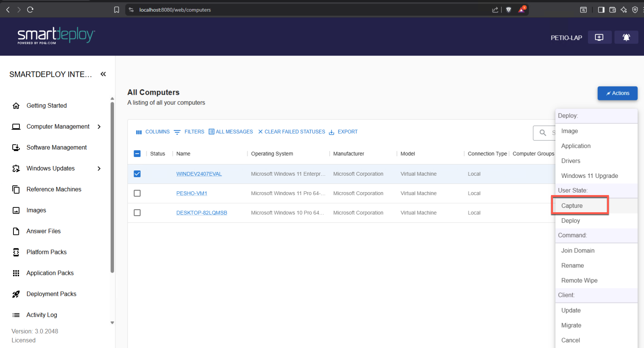Screen dimensions: 644x348
Task: Select the PESHO-VM1 row checkbox
Action: 137,193
